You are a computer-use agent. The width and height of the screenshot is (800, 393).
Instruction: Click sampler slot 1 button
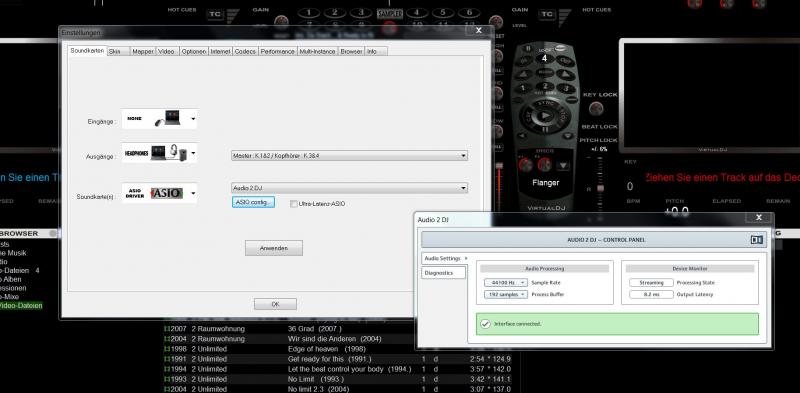coord(309,13)
